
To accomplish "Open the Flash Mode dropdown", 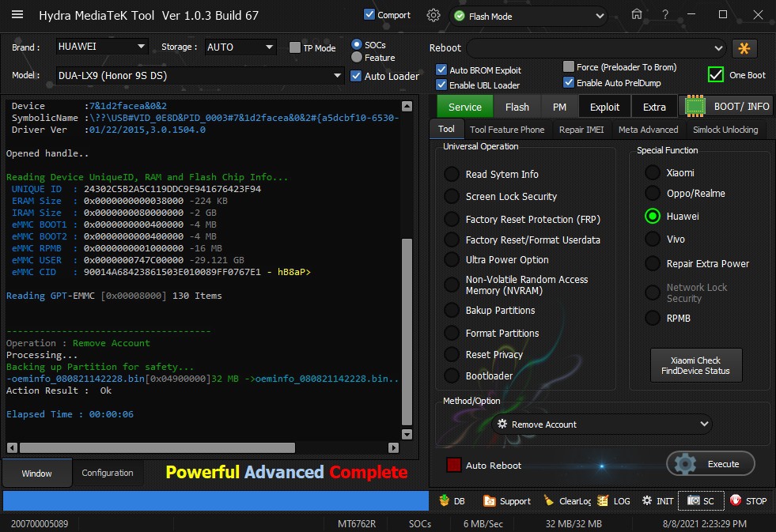I will [x=528, y=16].
